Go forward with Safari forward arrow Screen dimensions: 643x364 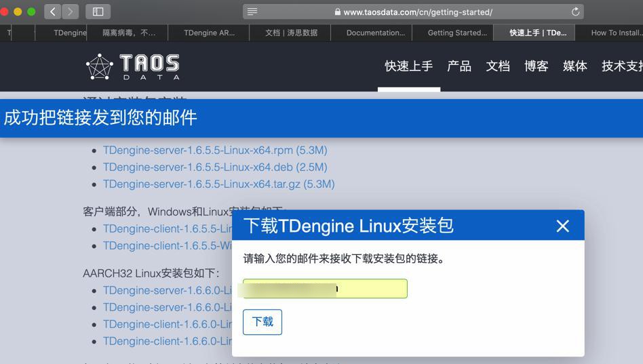coord(70,12)
